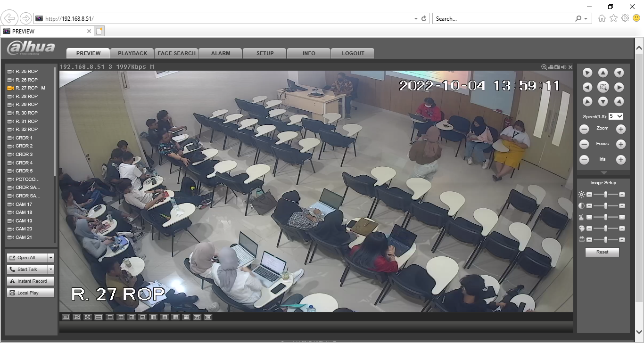Open the PTZ Speed dropdown
Viewport: 644px width, 343px height.
click(616, 116)
